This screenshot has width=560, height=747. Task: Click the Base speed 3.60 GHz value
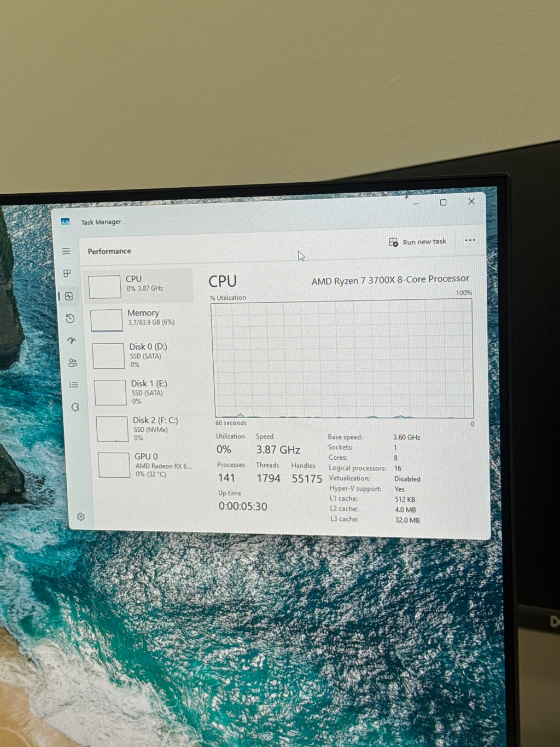407,437
